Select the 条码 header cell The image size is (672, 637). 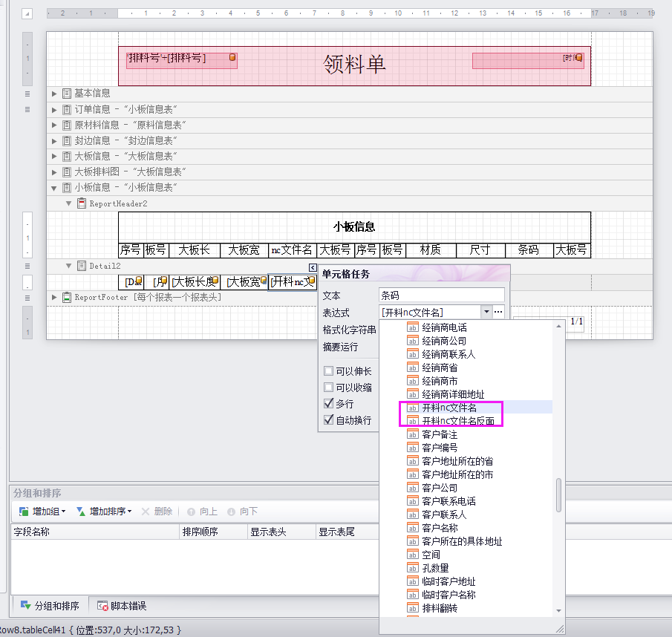pos(529,249)
